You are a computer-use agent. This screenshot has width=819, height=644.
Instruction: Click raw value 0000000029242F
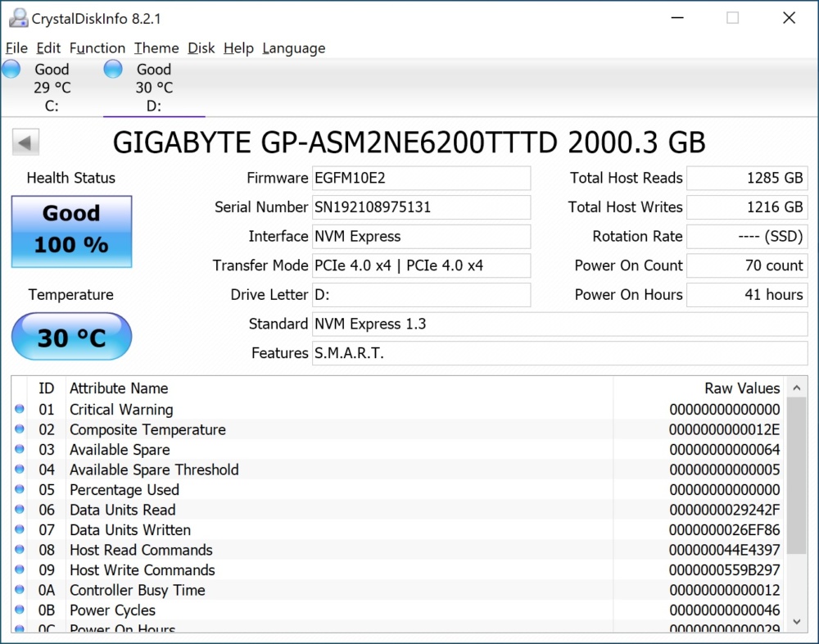[x=725, y=510]
